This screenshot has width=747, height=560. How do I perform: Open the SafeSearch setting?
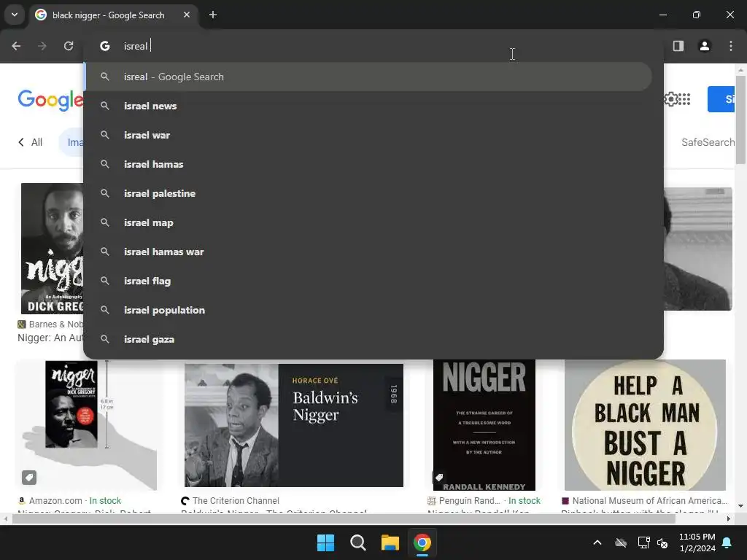click(x=708, y=142)
